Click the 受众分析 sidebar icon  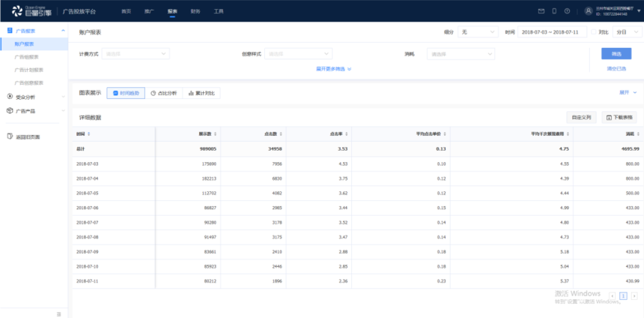[10, 97]
